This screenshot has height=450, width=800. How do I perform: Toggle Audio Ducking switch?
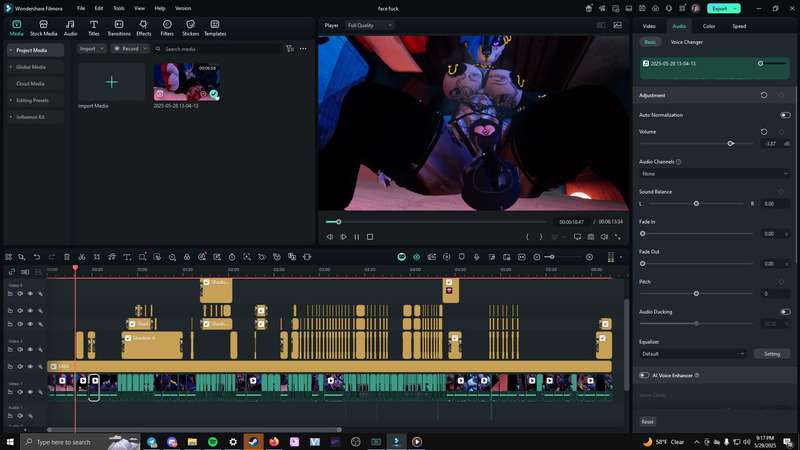[785, 312]
